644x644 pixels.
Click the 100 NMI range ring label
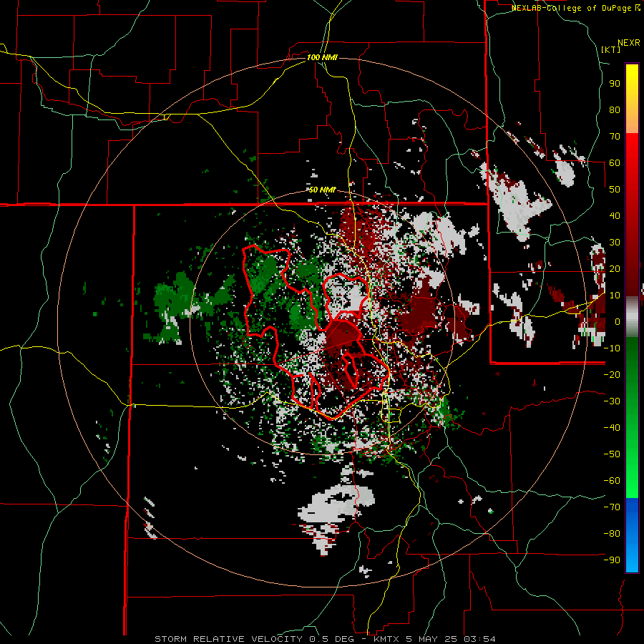(x=322, y=57)
